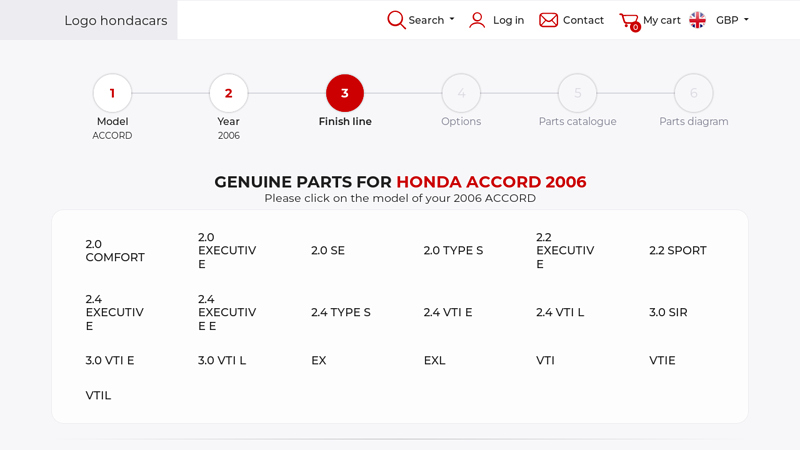Viewport: 800px width, 450px height.
Task: Click the 2006 label under Year step
Action: [x=229, y=136]
